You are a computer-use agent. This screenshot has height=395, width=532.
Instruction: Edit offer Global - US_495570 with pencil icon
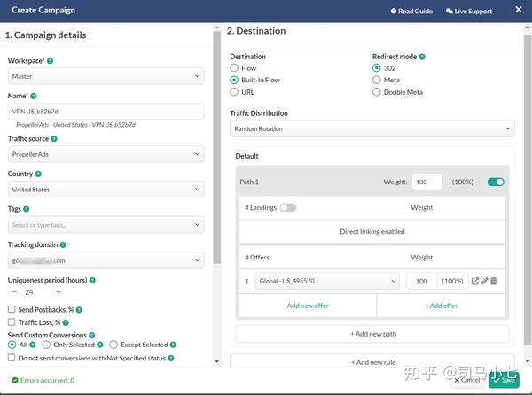coord(484,281)
